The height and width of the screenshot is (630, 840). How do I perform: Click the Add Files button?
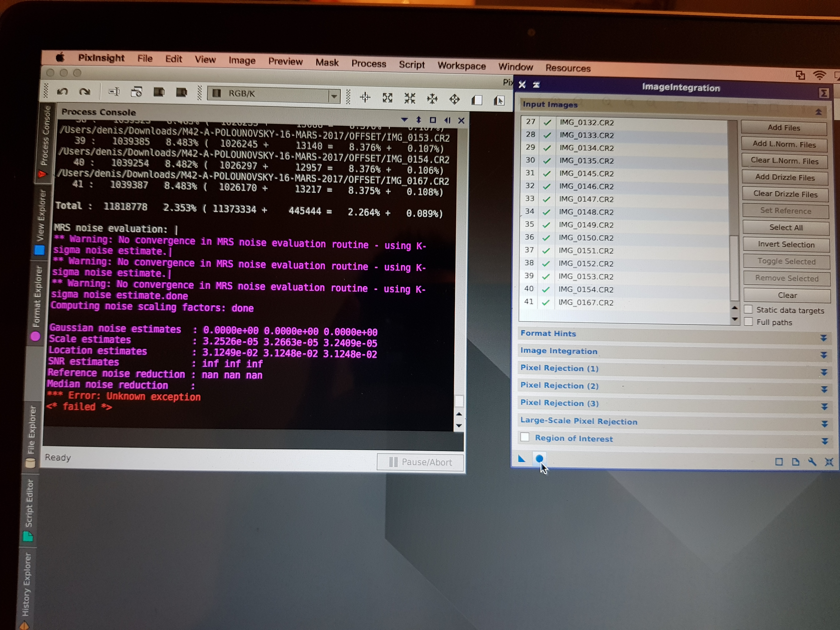784,127
